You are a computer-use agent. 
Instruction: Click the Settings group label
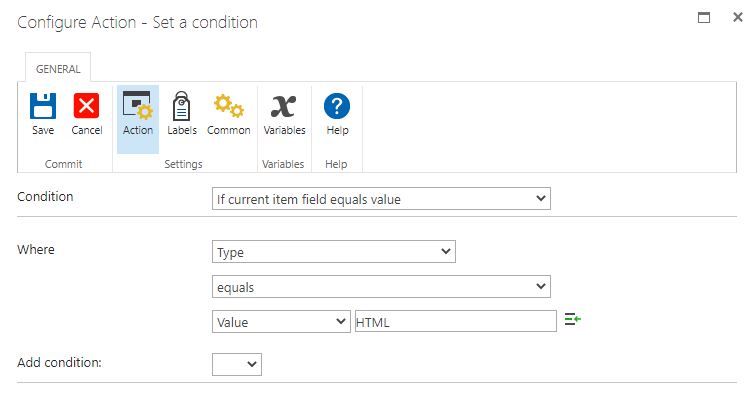pyautogui.click(x=183, y=164)
